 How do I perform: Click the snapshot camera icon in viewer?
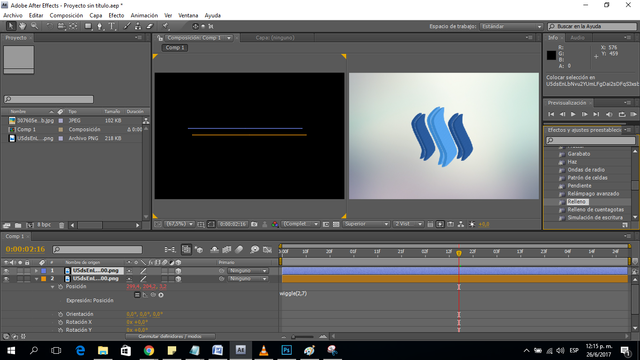click(254, 224)
